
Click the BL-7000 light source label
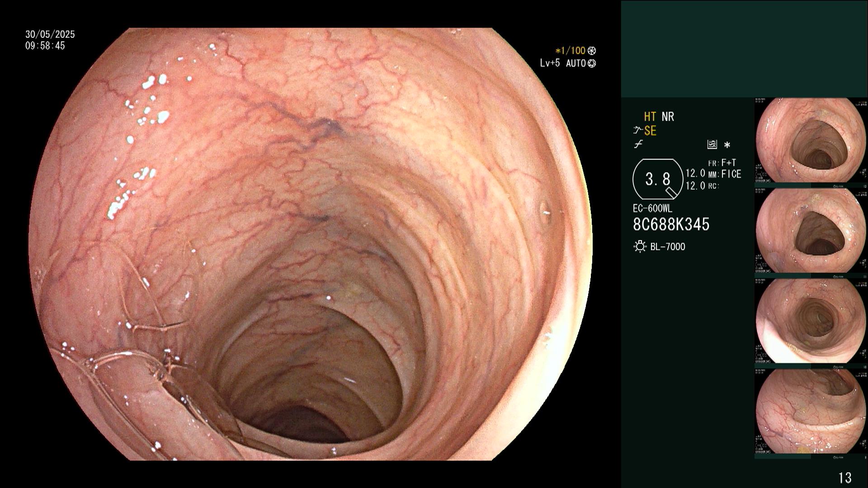tap(668, 247)
